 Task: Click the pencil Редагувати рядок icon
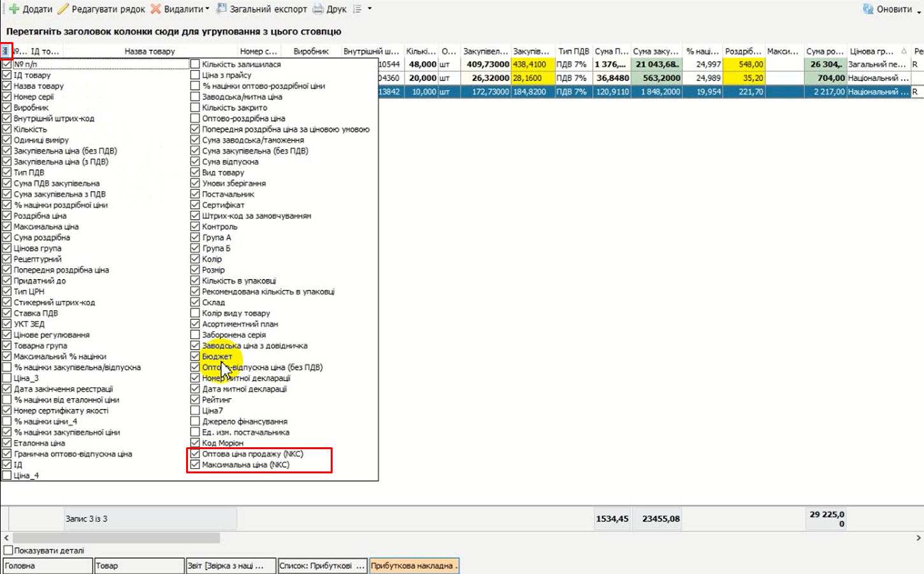pos(63,9)
